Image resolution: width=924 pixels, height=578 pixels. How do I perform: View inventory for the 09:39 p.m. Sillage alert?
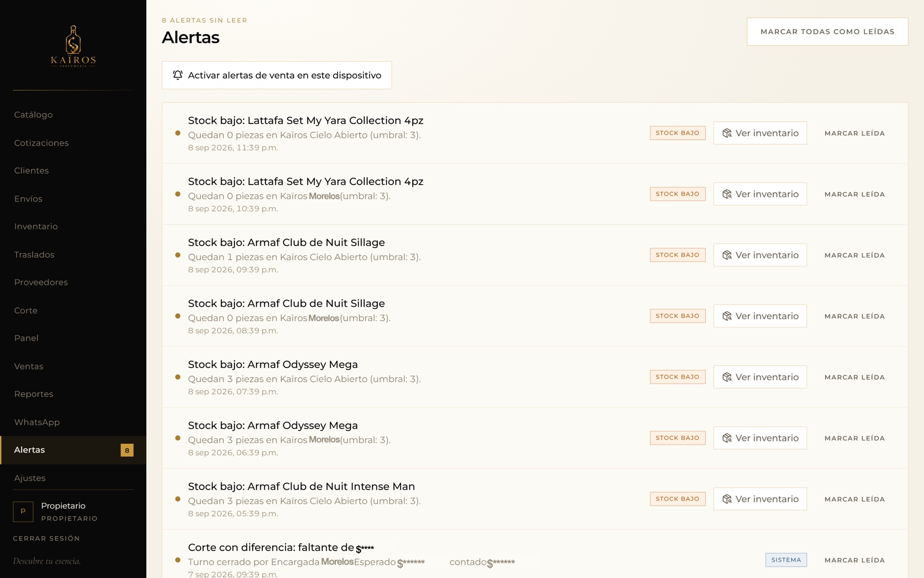(760, 255)
